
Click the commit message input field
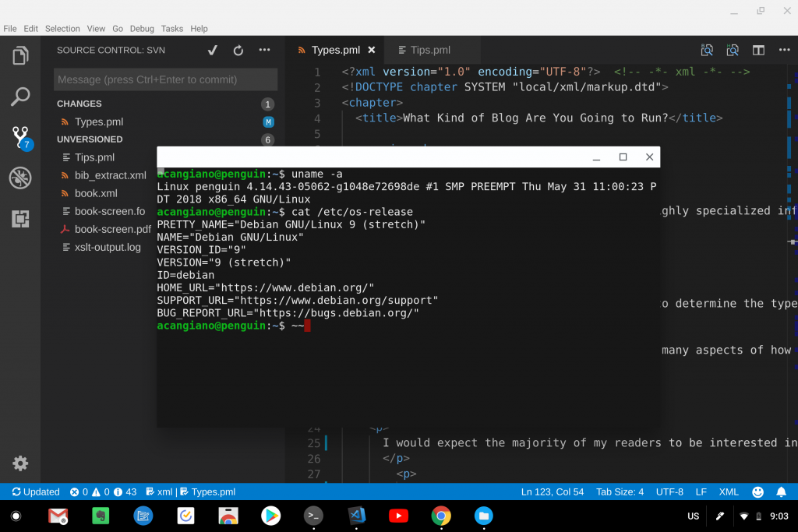(x=165, y=79)
